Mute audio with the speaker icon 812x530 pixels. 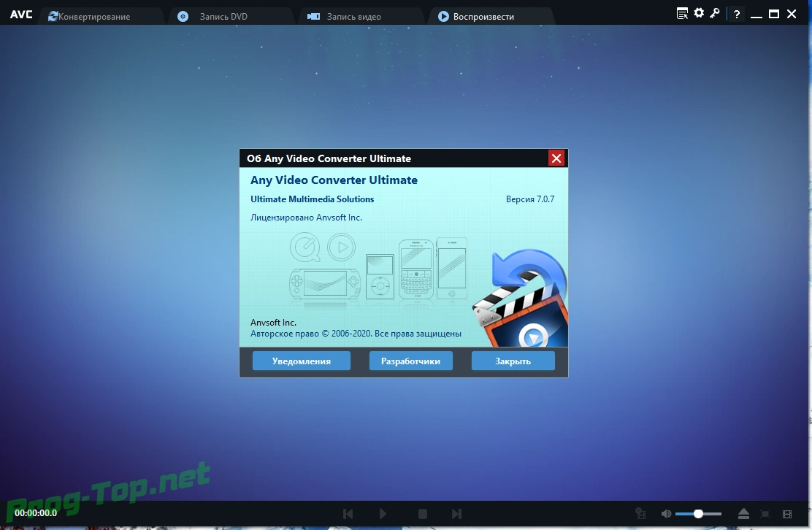666,514
